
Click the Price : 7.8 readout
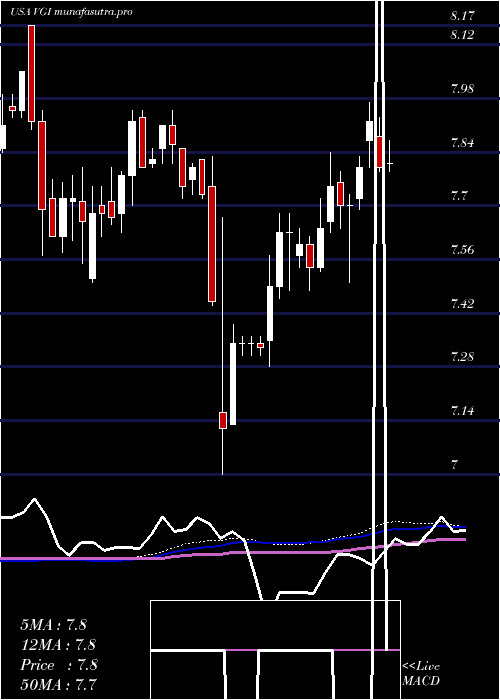pyautogui.click(x=58, y=665)
